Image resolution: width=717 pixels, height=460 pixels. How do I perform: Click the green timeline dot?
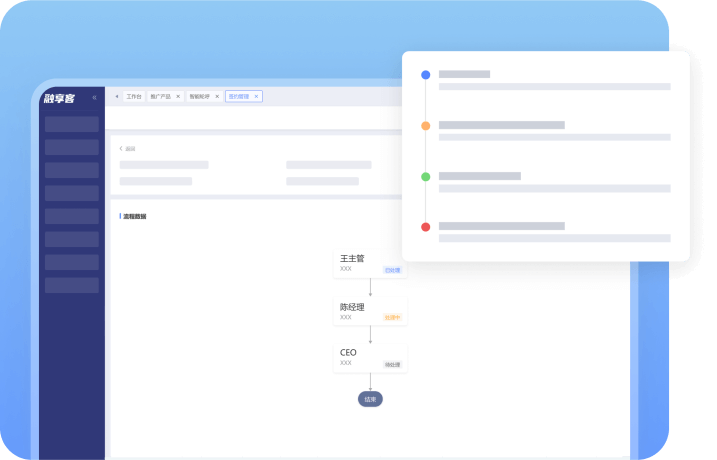click(426, 177)
